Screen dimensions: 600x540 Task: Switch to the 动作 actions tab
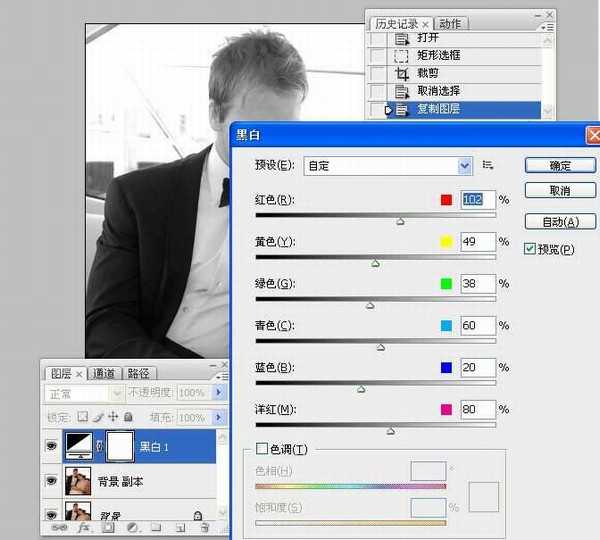click(x=450, y=24)
